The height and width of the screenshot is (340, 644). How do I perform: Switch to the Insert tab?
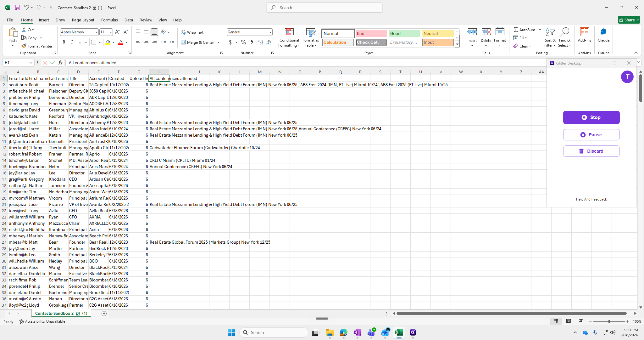point(44,20)
